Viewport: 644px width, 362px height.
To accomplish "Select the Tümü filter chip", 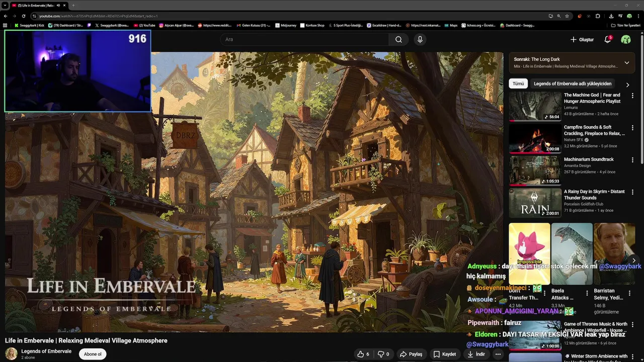I will pos(518,83).
